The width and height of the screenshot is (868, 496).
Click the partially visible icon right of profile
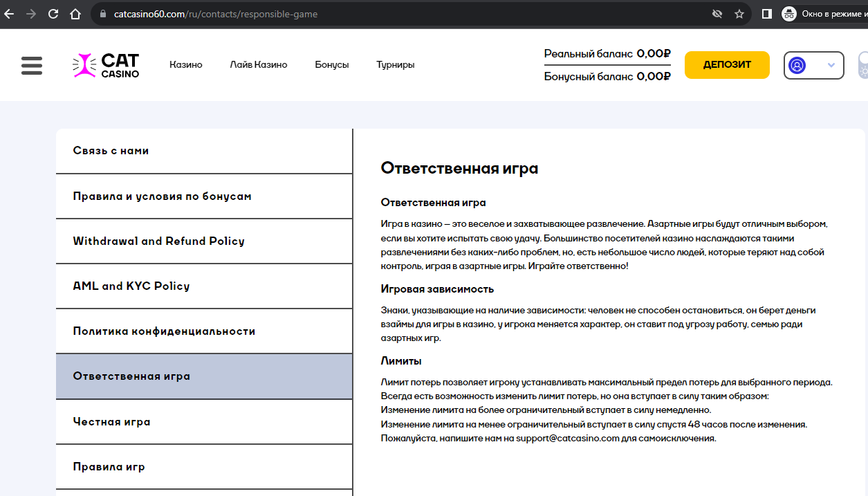[862, 66]
